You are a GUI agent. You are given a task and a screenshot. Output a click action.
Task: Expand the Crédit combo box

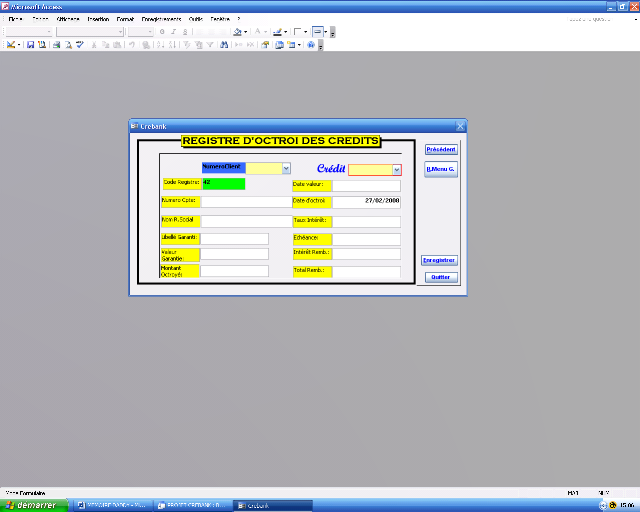click(x=397, y=170)
